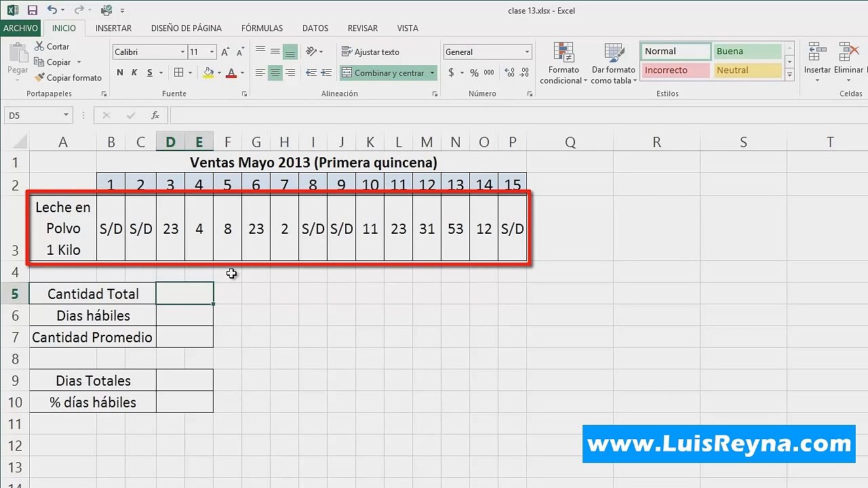Viewport: 868px width, 488px height.
Task: Decrease indent icon in Alineación
Action: 311,73
